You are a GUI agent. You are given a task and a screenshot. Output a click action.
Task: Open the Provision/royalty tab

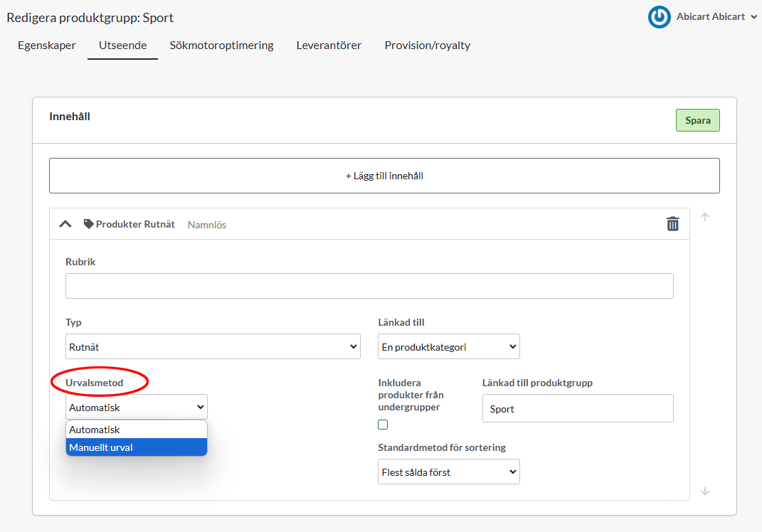click(427, 46)
